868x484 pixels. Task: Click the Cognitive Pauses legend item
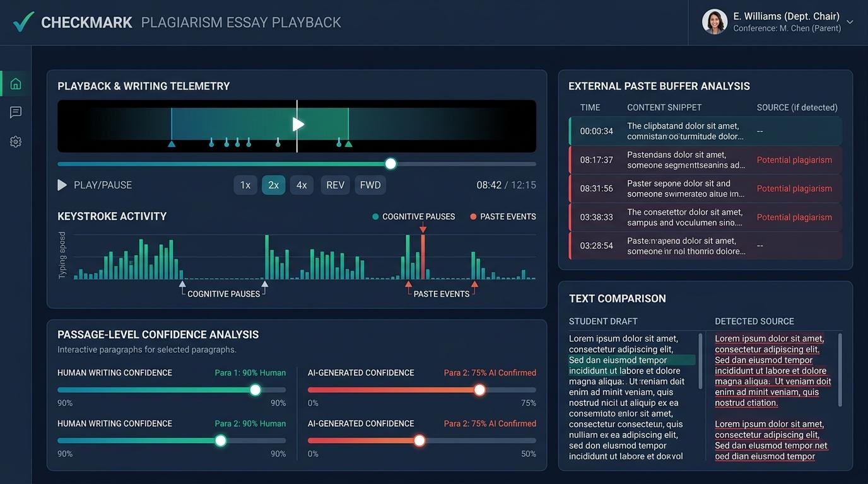click(x=414, y=216)
